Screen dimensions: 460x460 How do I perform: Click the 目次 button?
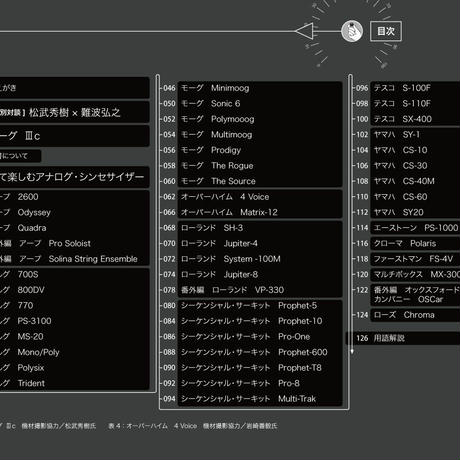386,31
